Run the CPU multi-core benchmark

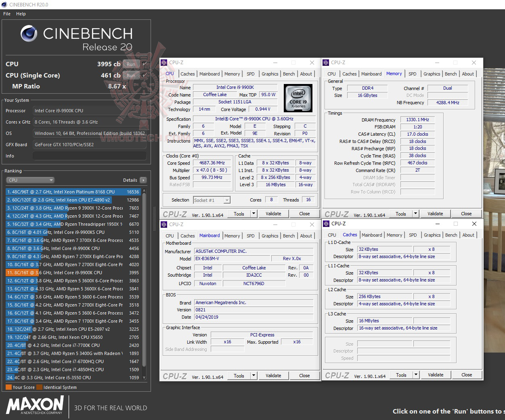[x=131, y=64]
